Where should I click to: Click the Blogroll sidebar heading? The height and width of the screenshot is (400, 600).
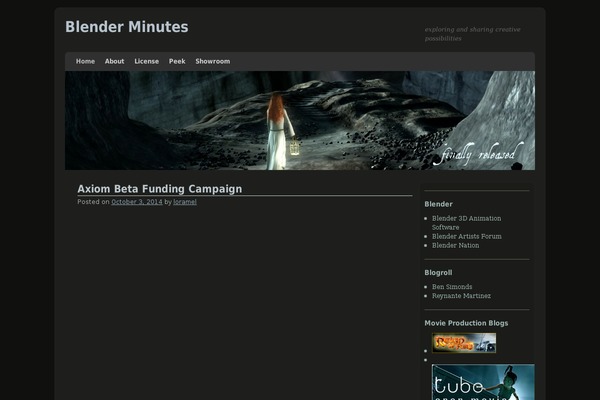(438, 273)
